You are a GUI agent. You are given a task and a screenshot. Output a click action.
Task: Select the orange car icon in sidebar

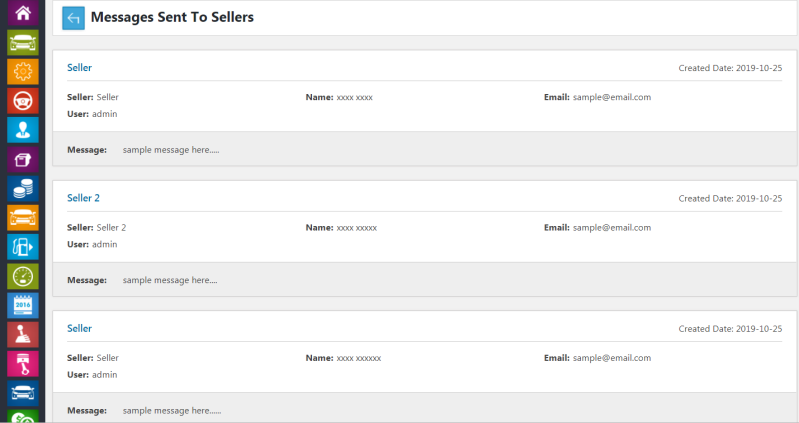(x=22, y=217)
